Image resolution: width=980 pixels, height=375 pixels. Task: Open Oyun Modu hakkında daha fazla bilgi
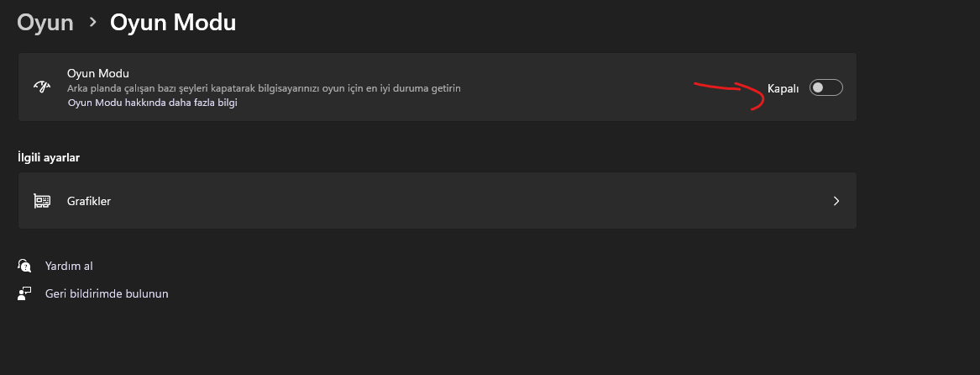pyautogui.click(x=153, y=103)
